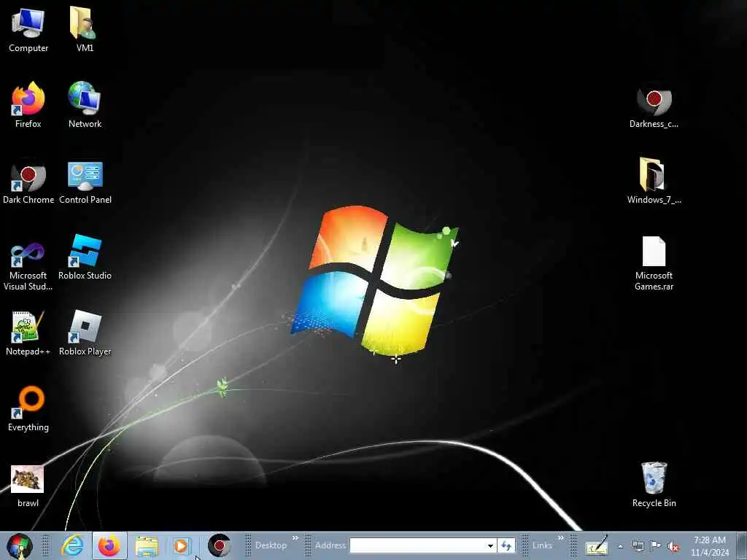Select the Everything search shortcut
This screenshot has width=747, height=560.
pyautogui.click(x=28, y=408)
